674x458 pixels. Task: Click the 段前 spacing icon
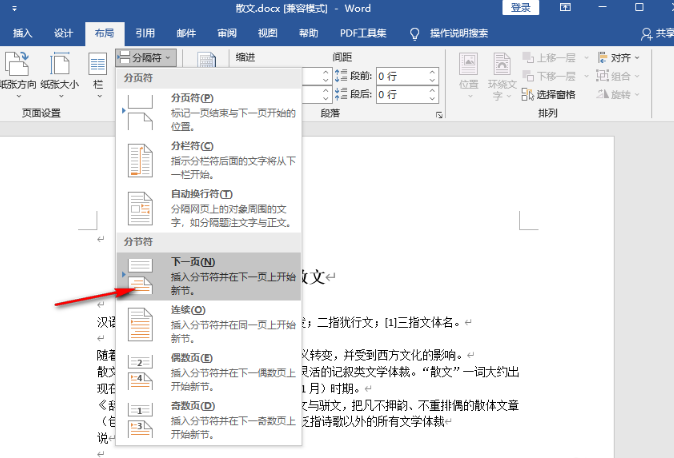click(x=341, y=76)
